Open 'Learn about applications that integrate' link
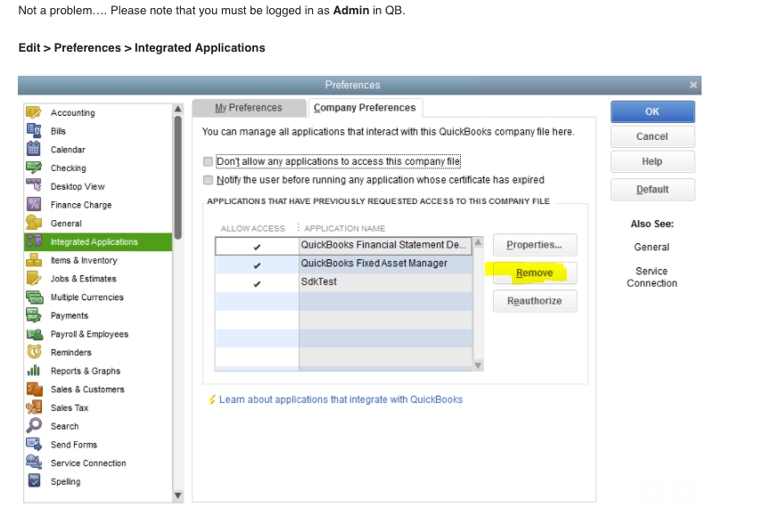 click(341, 399)
